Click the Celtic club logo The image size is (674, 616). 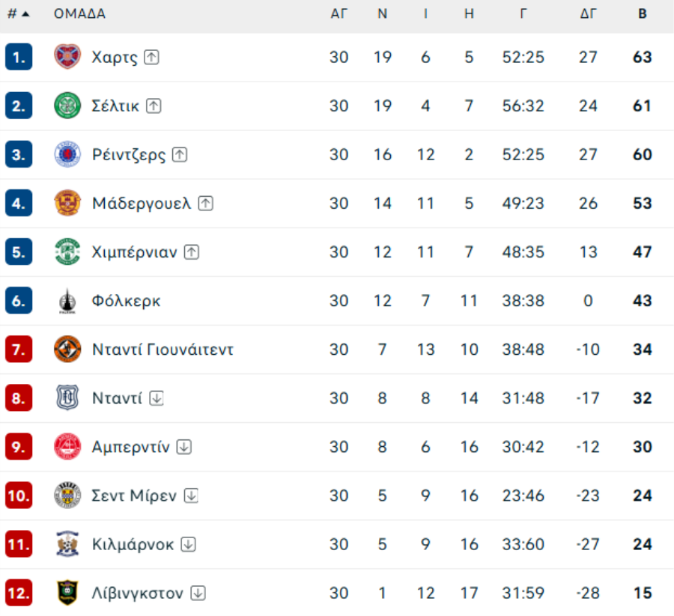coord(67,106)
